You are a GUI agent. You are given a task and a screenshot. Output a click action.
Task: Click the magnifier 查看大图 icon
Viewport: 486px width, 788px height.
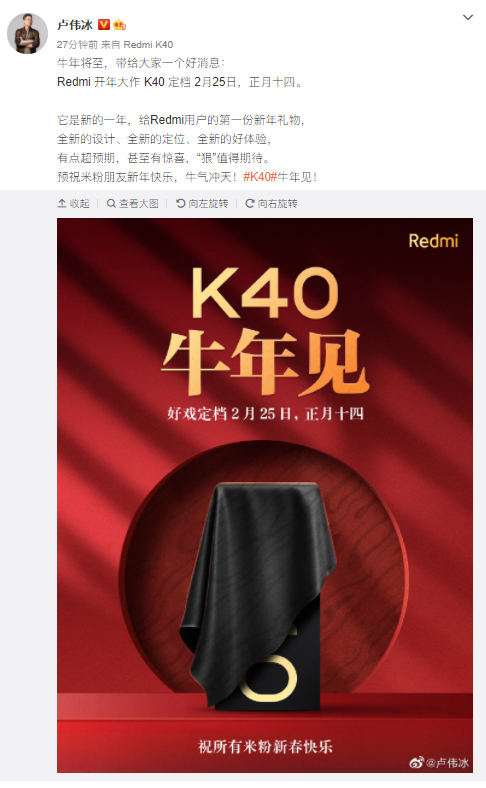tap(112, 204)
